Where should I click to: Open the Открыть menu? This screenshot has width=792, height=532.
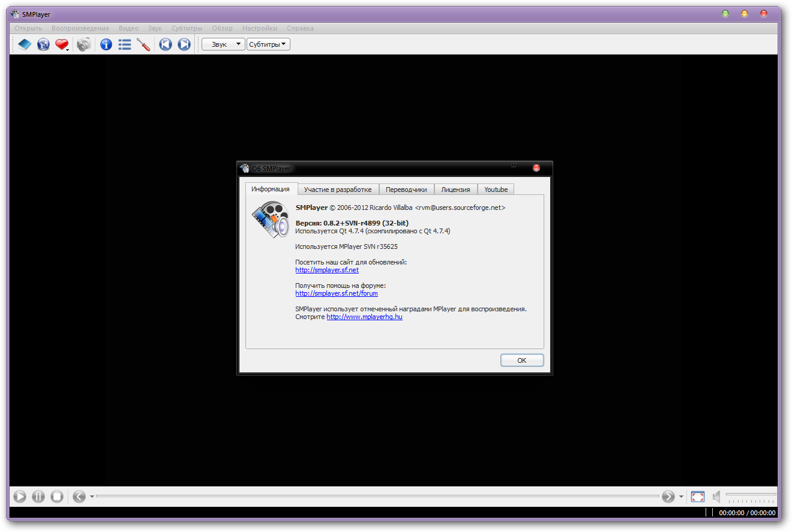click(x=28, y=28)
